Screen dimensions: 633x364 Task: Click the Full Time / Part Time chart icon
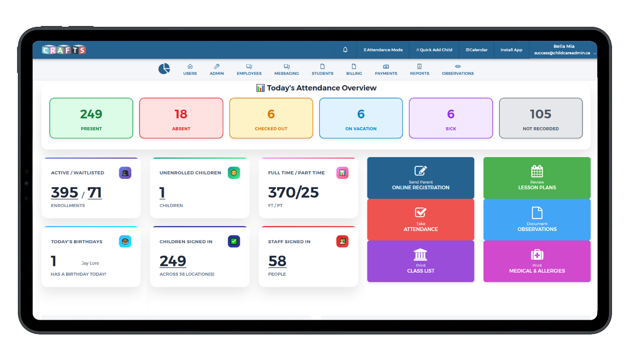[x=342, y=173]
